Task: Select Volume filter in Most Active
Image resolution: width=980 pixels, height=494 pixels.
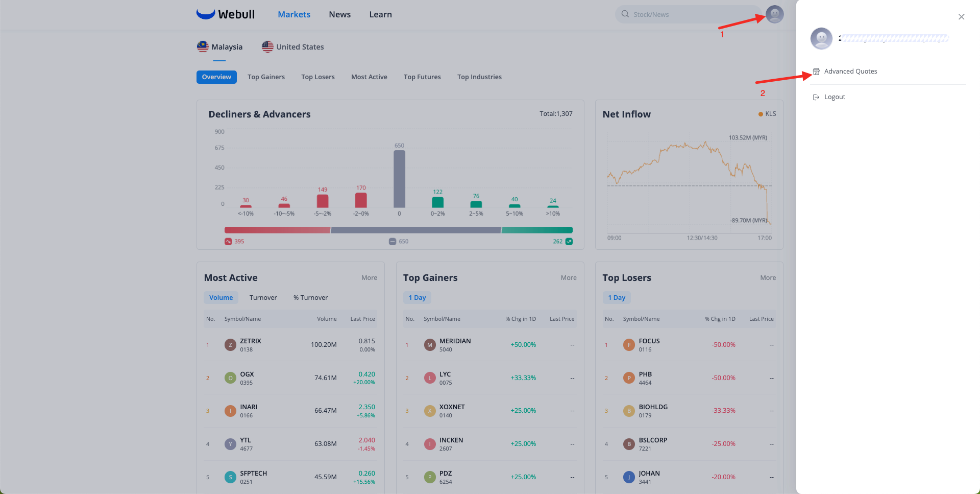Action: [x=221, y=298]
